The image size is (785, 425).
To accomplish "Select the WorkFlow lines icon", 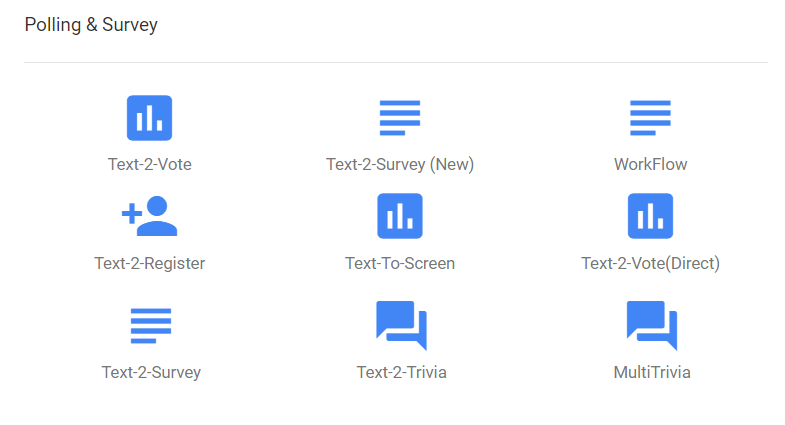I will (650, 118).
